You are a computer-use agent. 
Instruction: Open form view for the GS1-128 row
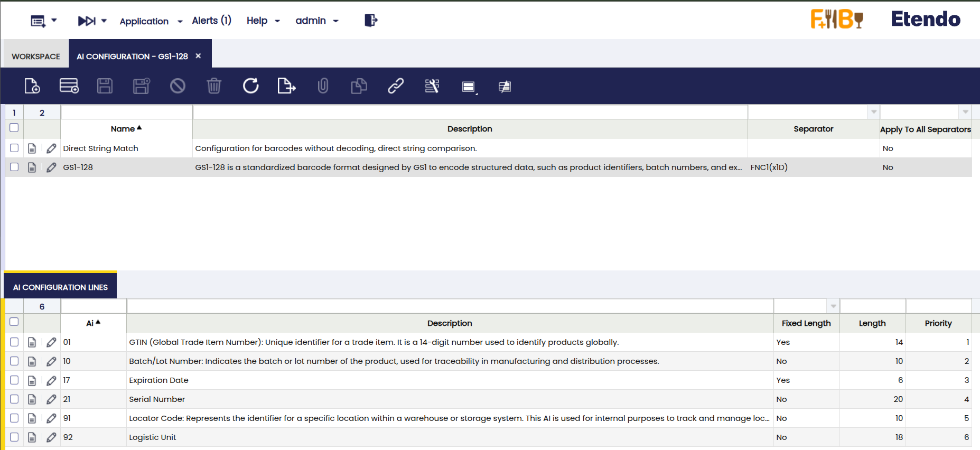pyautogui.click(x=32, y=167)
